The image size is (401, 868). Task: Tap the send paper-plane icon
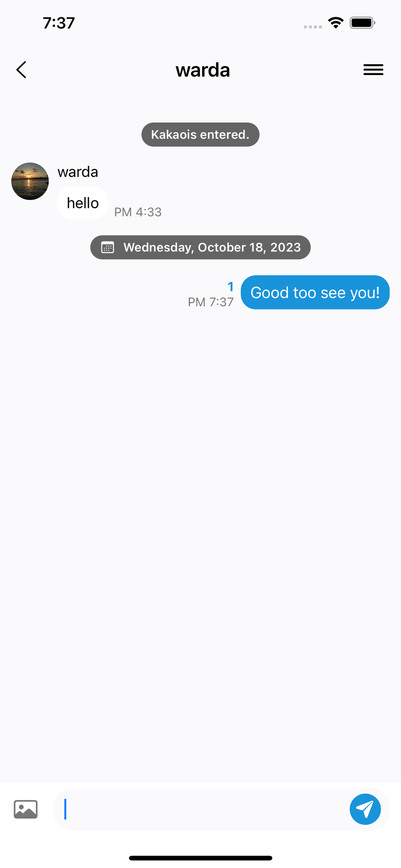365,809
